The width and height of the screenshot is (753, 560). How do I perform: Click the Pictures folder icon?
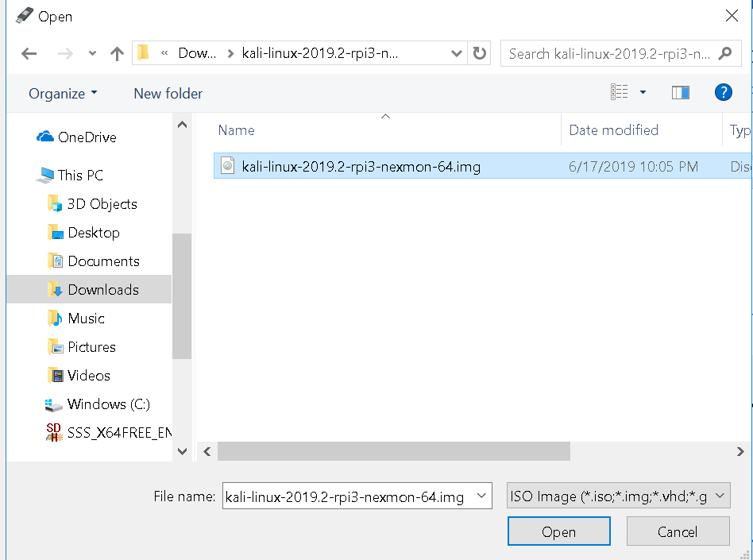click(56, 347)
